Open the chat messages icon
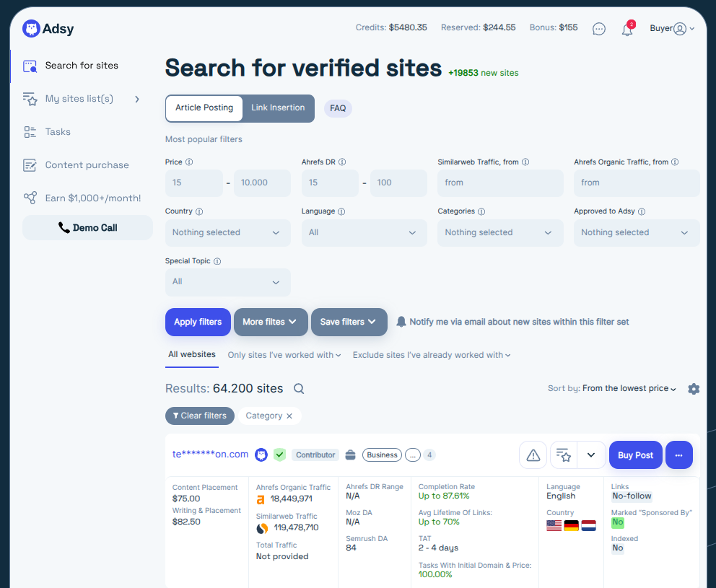 tap(599, 29)
